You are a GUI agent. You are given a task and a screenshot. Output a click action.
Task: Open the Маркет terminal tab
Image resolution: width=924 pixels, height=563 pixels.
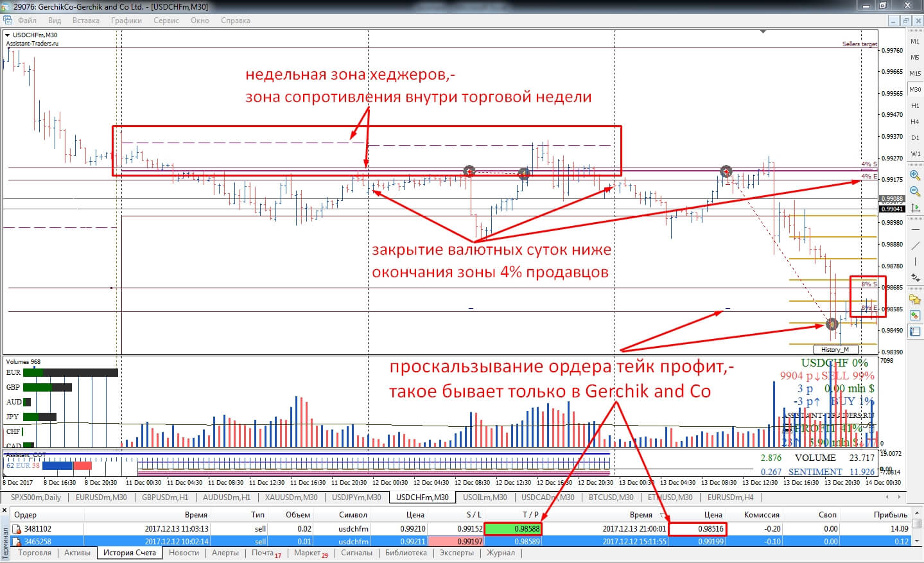pos(311,553)
